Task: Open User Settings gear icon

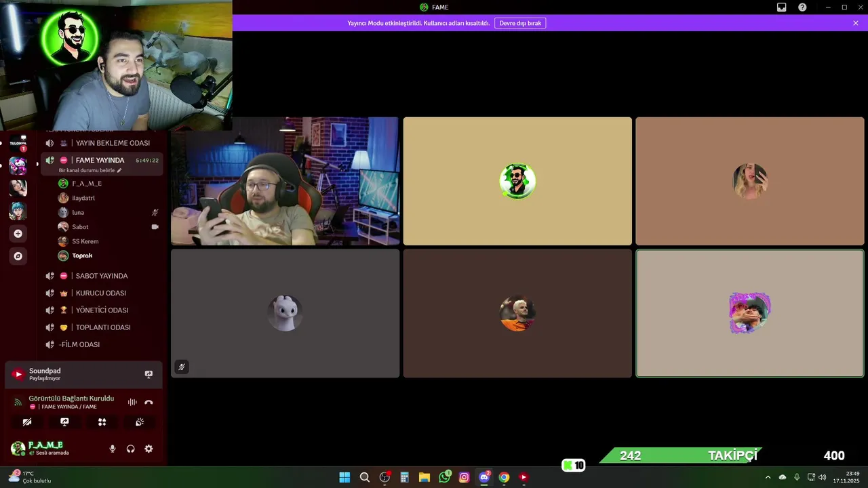Action: [x=149, y=449]
